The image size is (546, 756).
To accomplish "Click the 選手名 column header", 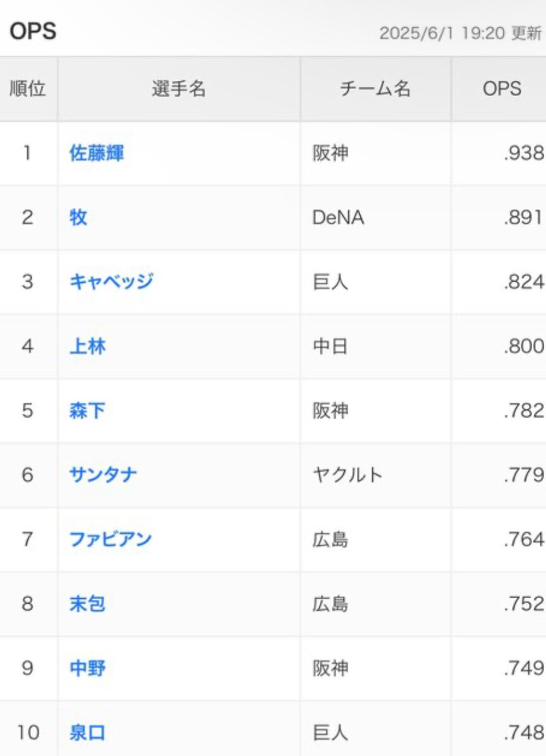I will 179,88.
